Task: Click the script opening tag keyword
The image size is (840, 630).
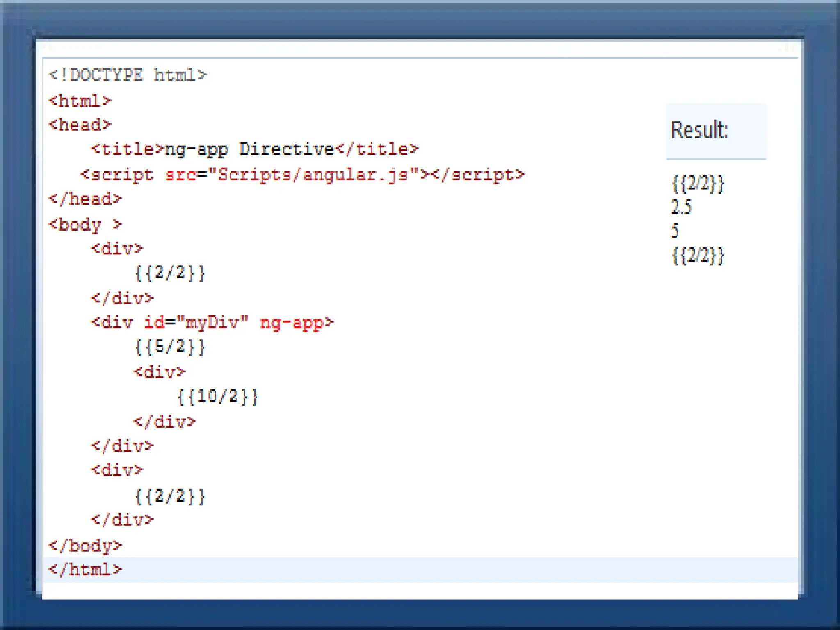Action: coord(122,175)
